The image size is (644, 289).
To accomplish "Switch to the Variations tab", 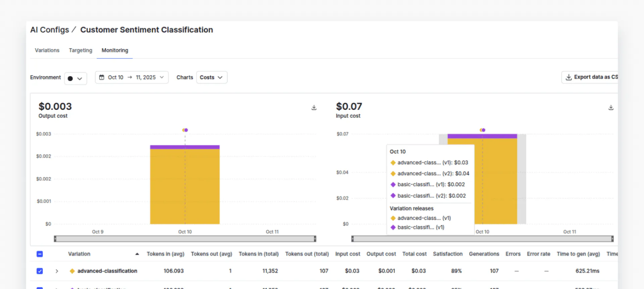I will pos(47,50).
